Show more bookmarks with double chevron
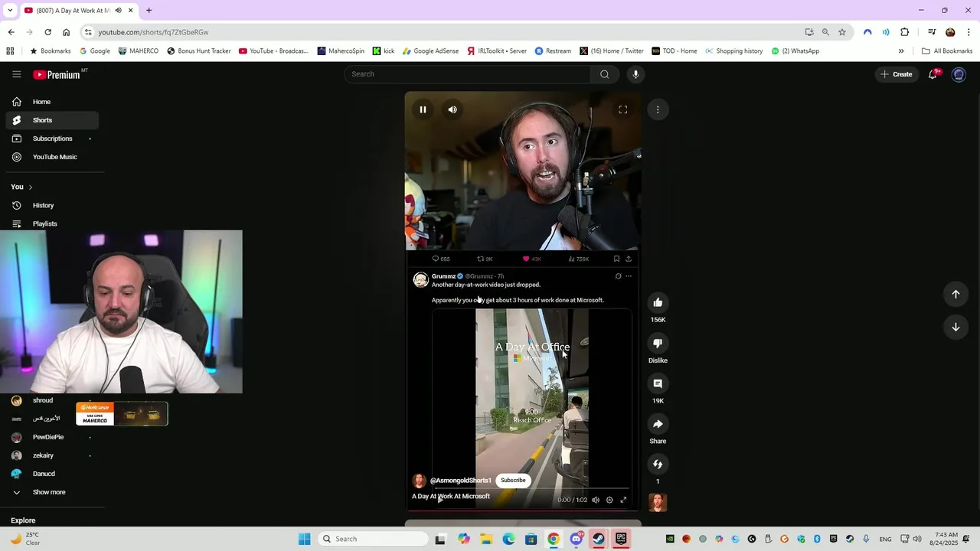Screen dimensions: 980x551 coord(901,51)
